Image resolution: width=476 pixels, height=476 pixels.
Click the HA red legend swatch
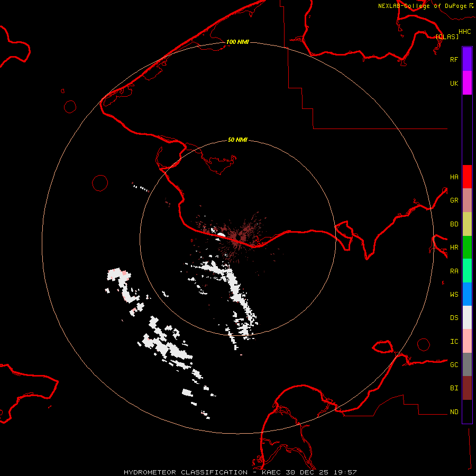[x=467, y=177]
